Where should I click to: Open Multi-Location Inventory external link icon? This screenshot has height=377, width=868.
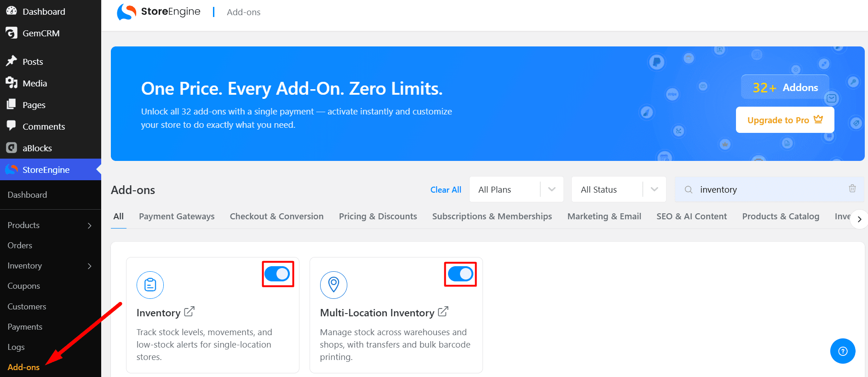[x=443, y=312]
